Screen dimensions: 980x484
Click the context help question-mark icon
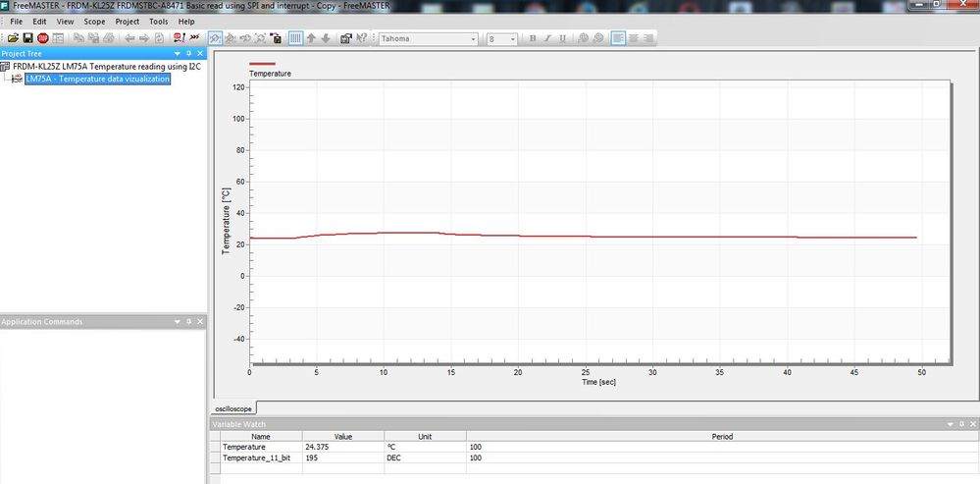click(361, 38)
